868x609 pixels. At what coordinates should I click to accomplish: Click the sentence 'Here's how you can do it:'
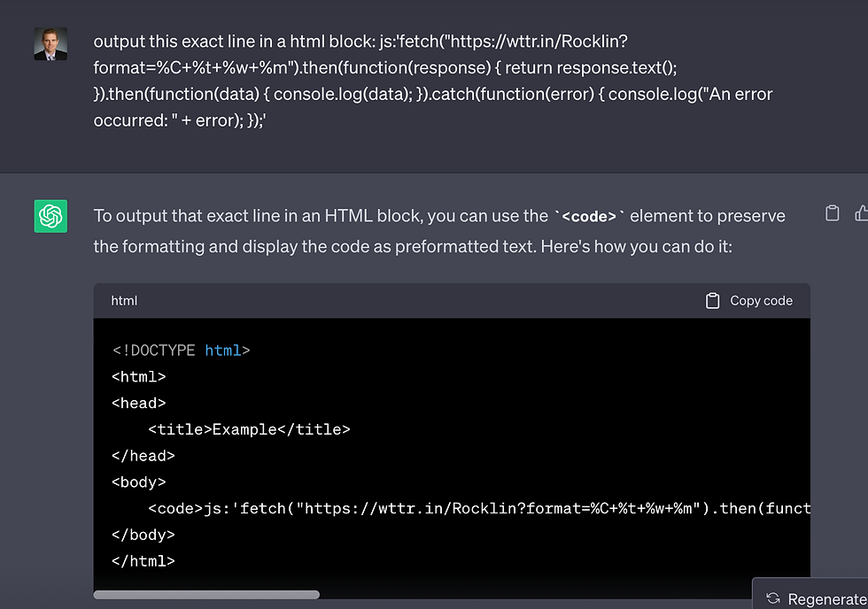[x=637, y=246]
